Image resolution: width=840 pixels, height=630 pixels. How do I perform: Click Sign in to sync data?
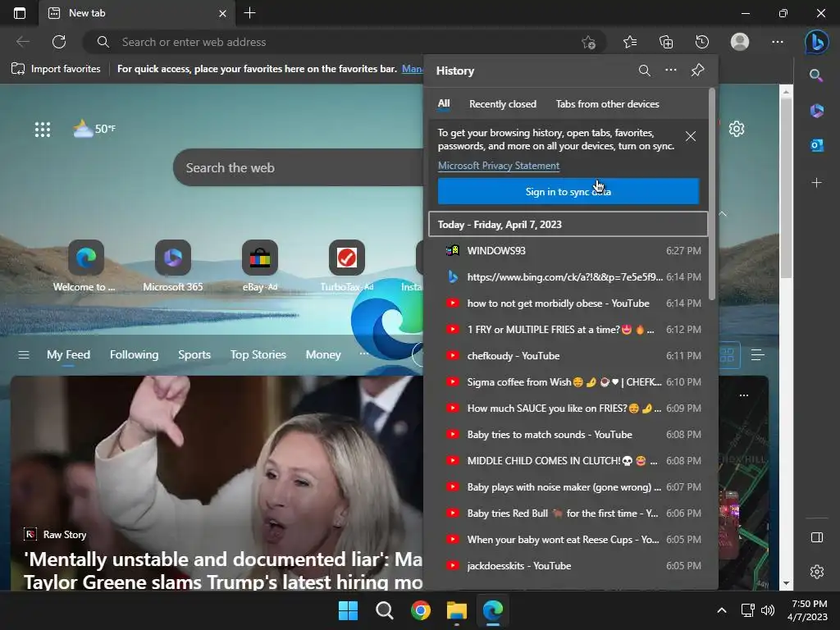coord(568,191)
